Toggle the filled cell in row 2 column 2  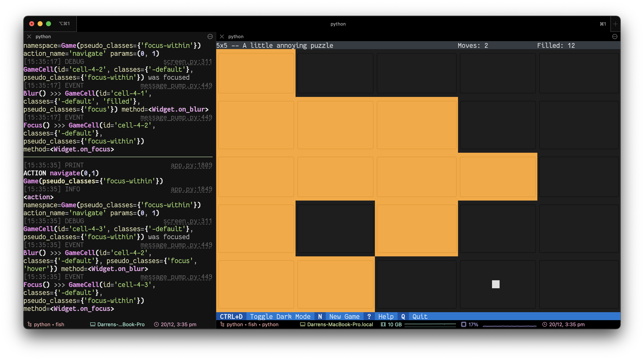pos(335,125)
